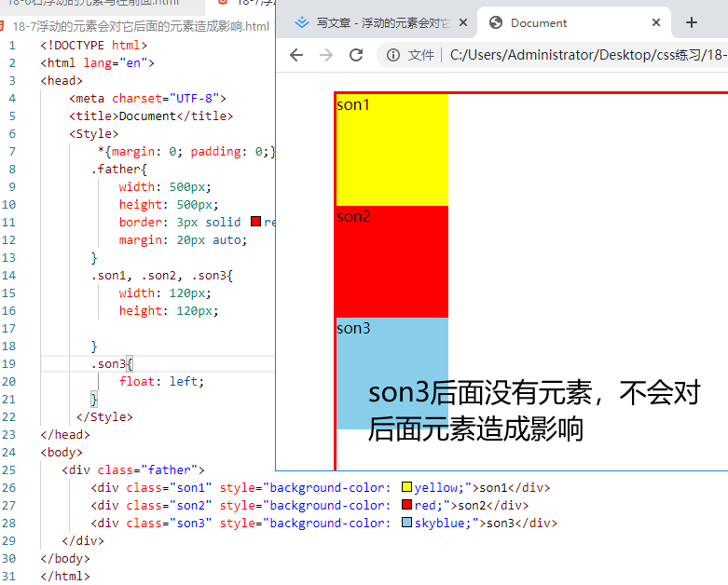Click the yellow son1 box in page
This screenshot has width=728, height=585.
tap(391, 149)
